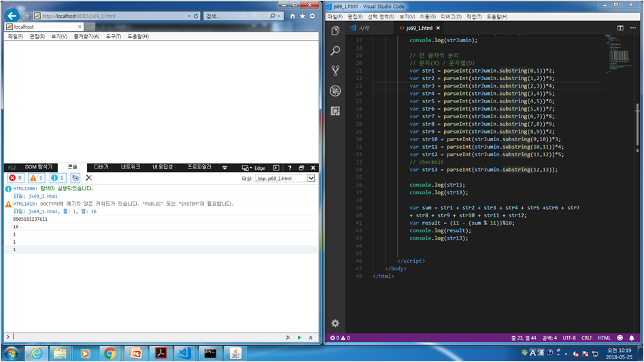The width and height of the screenshot is (644, 362).
Task: Open notifications bell in VS Code status bar
Action: (x=632, y=338)
